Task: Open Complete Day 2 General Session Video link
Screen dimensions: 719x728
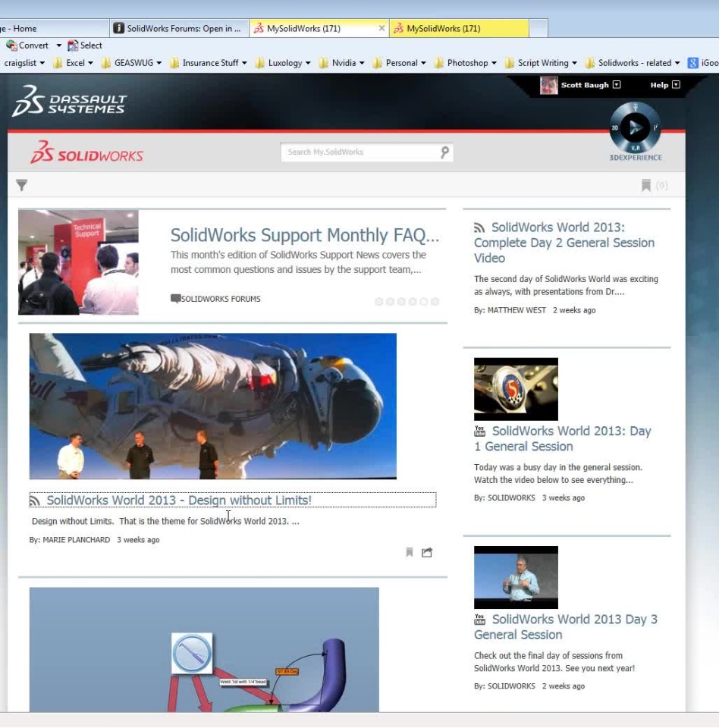Action: coord(564,243)
